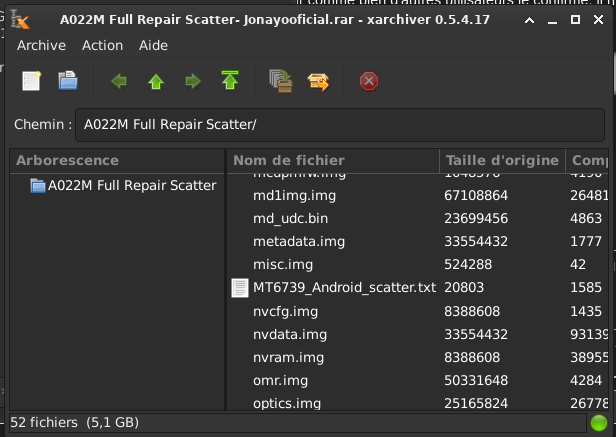Image resolution: width=616 pixels, height=437 pixels.
Task: Sort by Nom de fichier column
Action: (x=333, y=161)
